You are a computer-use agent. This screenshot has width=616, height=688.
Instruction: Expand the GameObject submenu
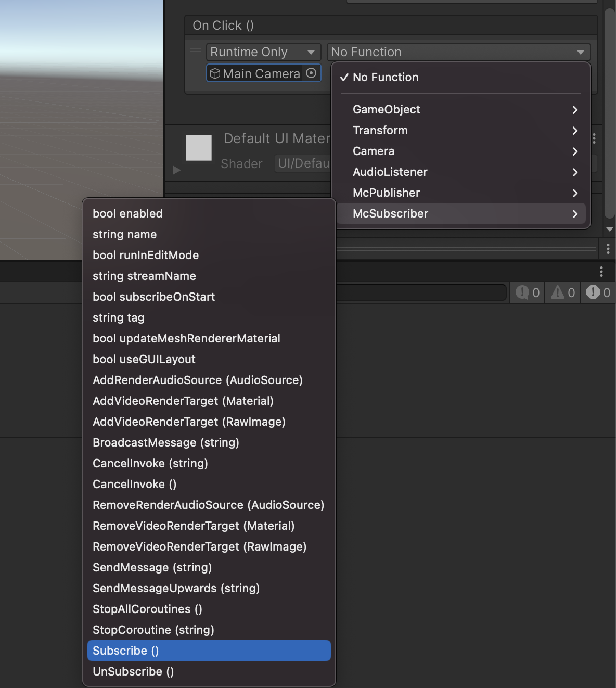point(461,109)
